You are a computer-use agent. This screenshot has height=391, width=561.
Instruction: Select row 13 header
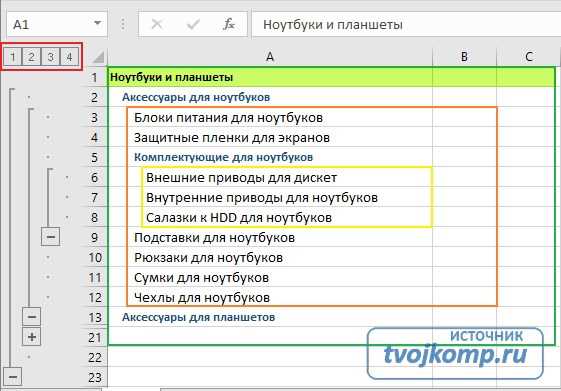(94, 317)
